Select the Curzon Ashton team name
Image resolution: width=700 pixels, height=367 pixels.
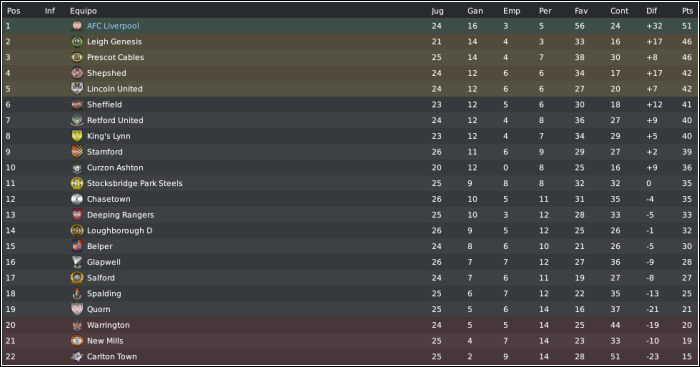point(115,167)
